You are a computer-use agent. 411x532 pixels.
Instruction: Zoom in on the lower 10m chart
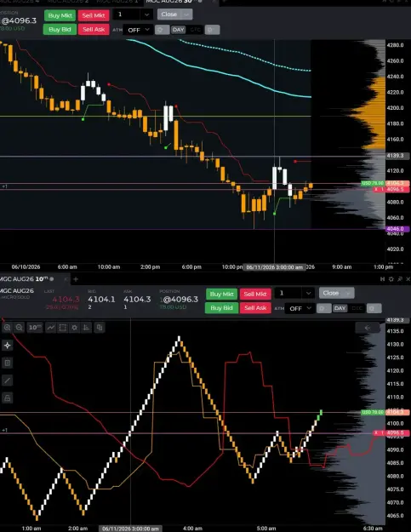tap(7, 328)
